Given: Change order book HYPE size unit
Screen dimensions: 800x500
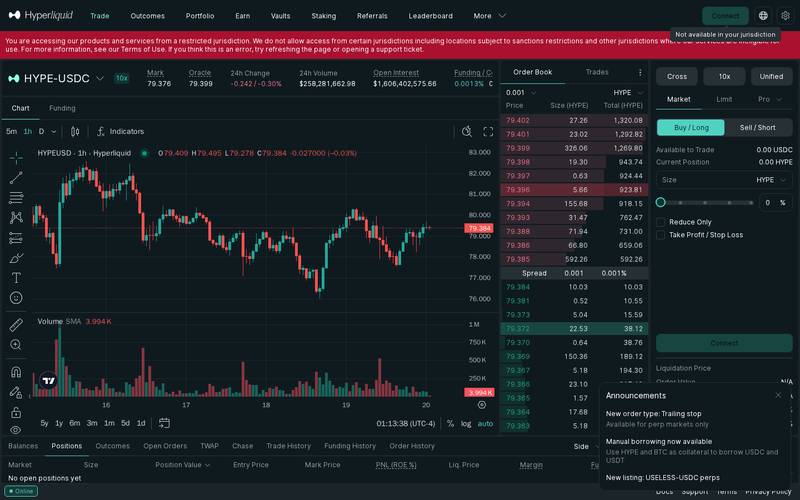Looking at the screenshot, I should tap(628, 93).
